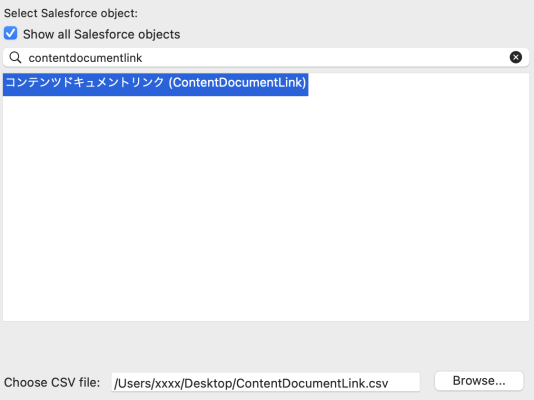Place cursor after 'contentdocumentlink' in search box
The image size is (534, 400).
[143, 58]
